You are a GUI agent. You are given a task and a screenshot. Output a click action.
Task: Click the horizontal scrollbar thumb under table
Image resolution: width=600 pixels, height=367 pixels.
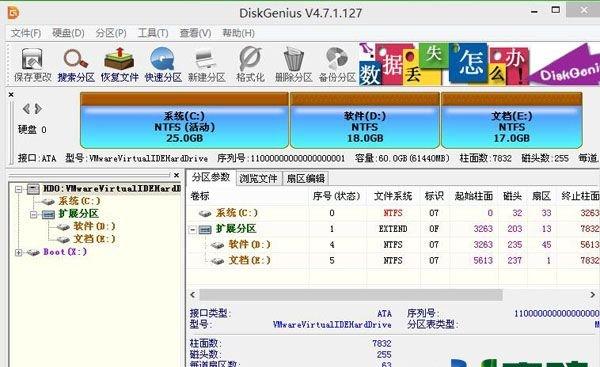[351, 295]
